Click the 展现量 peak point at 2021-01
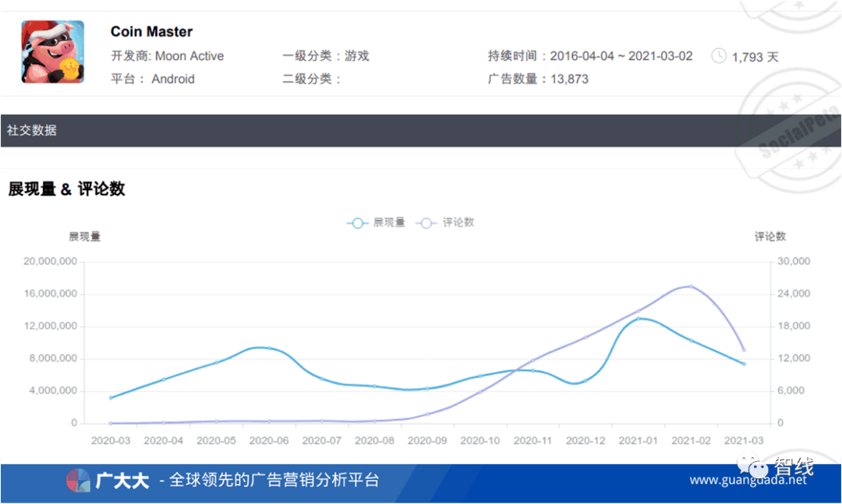This screenshot has height=504, width=842. (x=638, y=319)
